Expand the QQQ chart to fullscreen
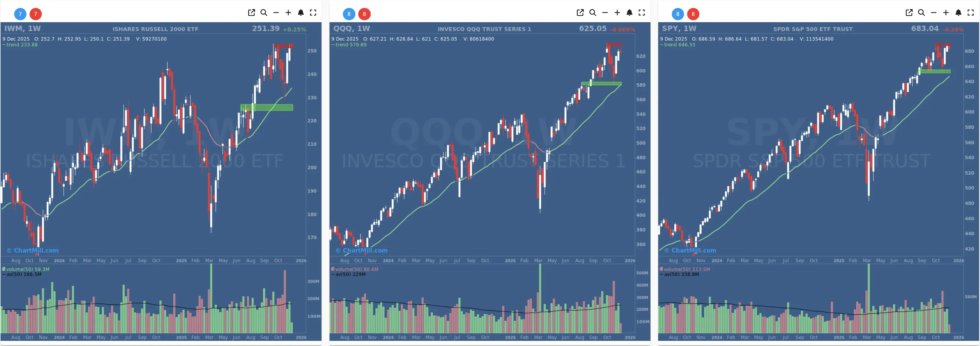Screen dimensions: 980x346 642,13
